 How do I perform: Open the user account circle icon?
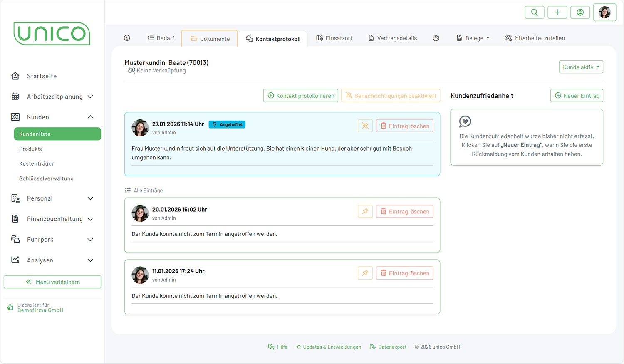click(x=580, y=12)
